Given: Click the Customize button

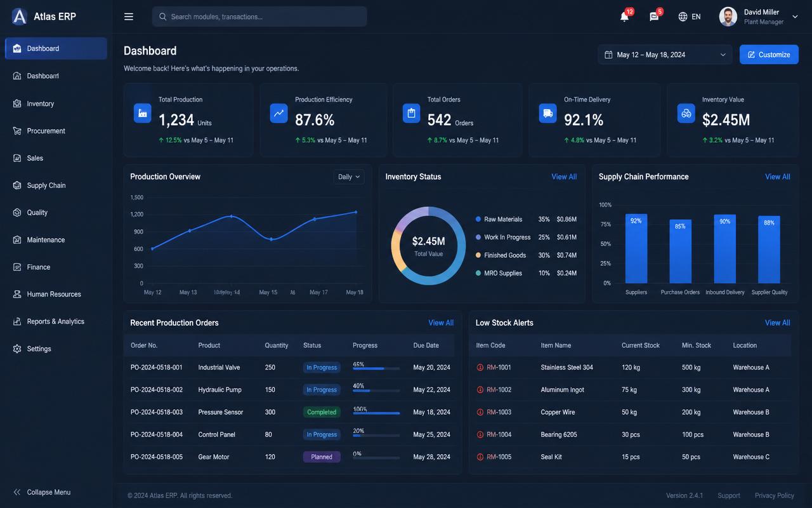Looking at the screenshot, I should click(x=769, y=55).
